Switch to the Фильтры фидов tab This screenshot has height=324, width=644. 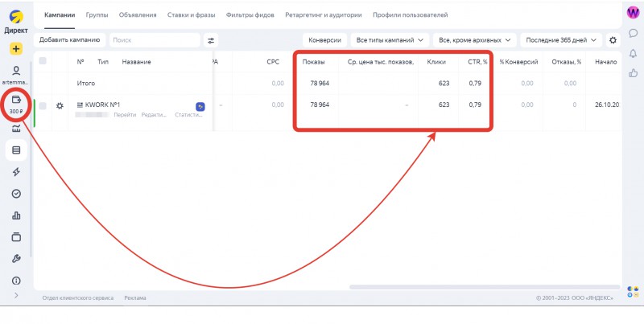click(250, 14)
